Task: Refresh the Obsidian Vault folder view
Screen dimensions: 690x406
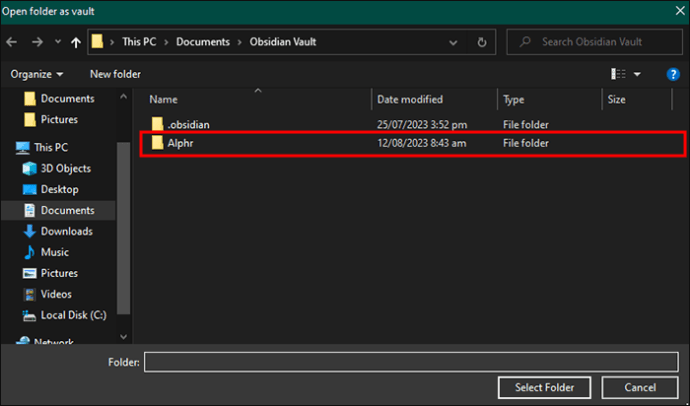Action: [x=482, y=42]
